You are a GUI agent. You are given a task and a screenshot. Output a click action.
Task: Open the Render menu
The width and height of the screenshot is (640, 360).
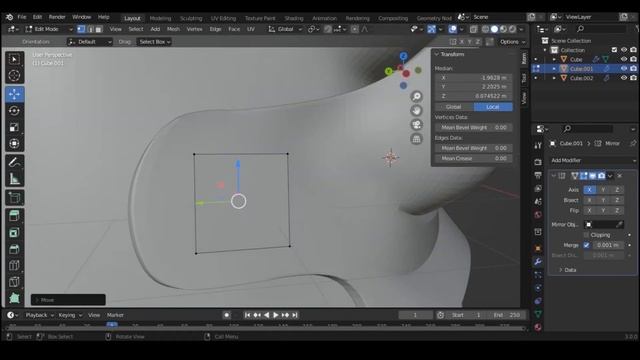57,17
